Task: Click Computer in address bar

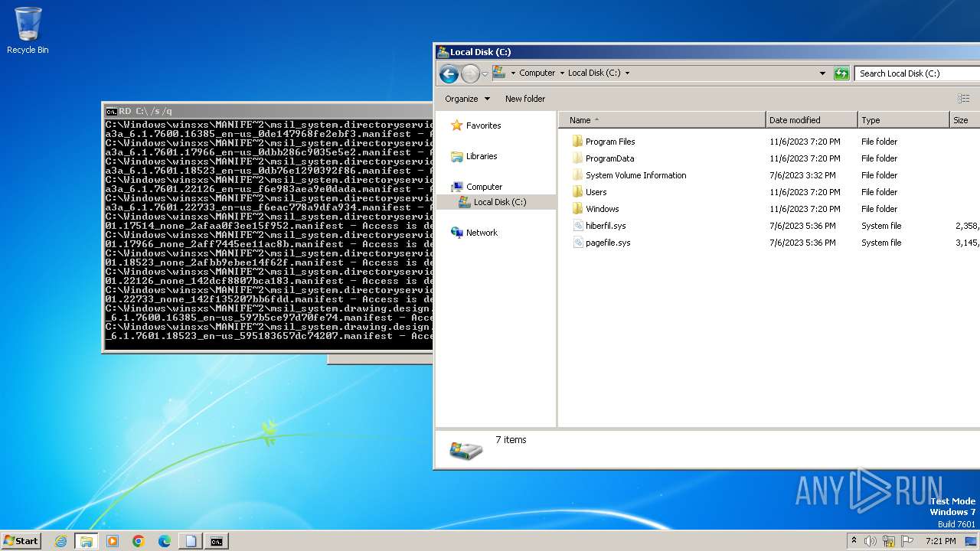Action: [x=537, y=73]
